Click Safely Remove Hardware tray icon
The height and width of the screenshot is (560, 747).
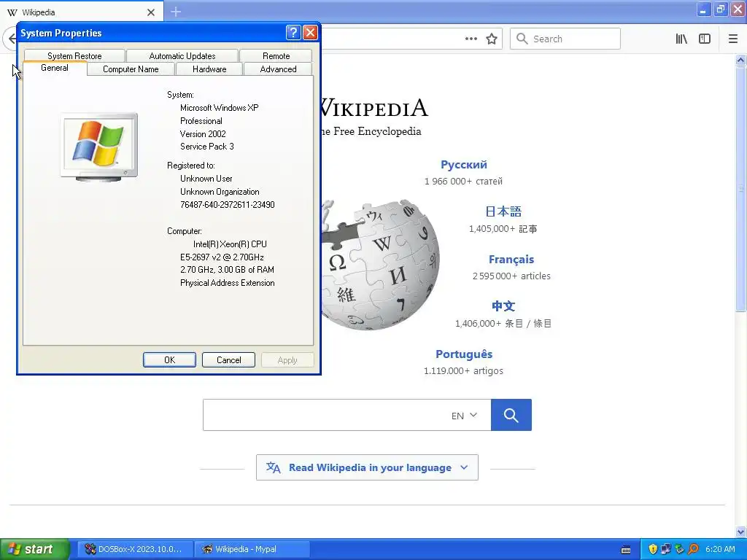(x=679, y=549)
